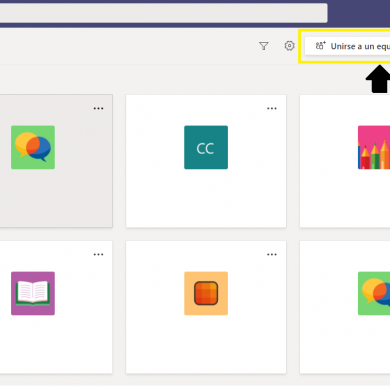Open the orange square team icon
390x390 pixels.
click(x=206, y=293)
